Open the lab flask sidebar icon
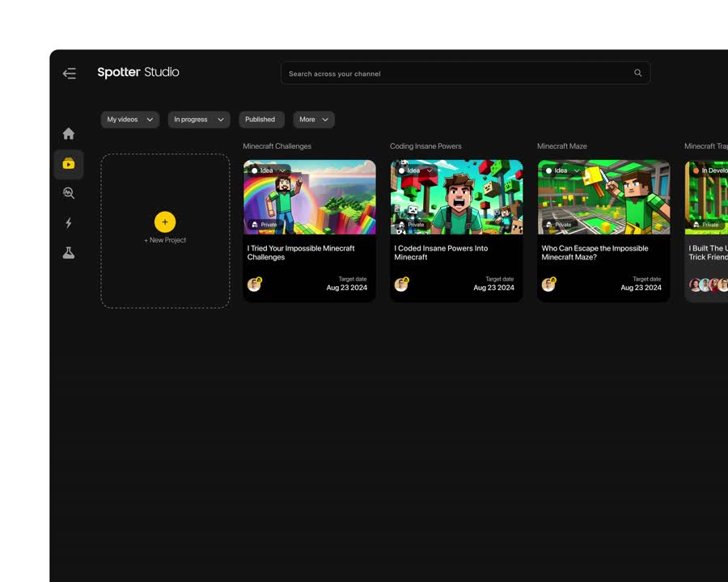This screenshot has width=728, height=582. (69, 253)
